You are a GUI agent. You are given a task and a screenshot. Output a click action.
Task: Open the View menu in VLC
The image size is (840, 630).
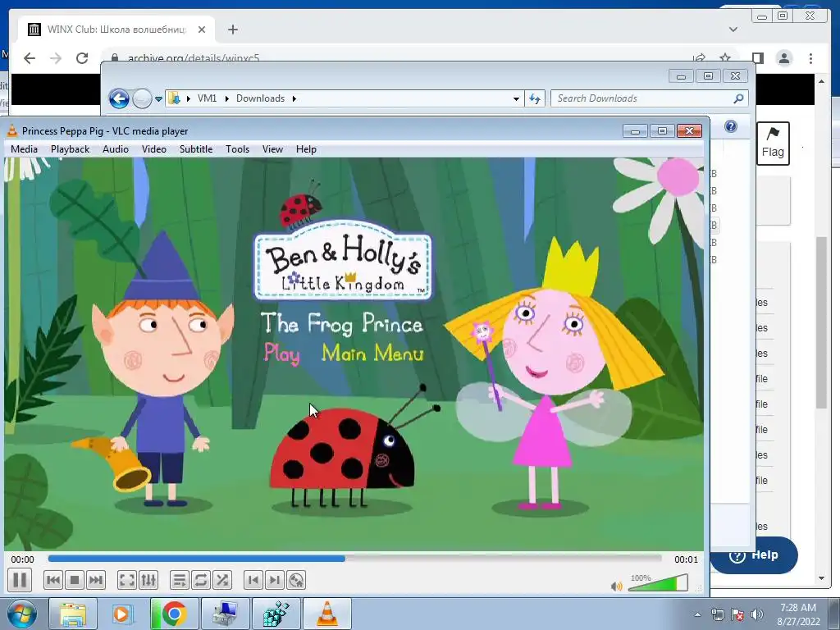click(272, 149)
